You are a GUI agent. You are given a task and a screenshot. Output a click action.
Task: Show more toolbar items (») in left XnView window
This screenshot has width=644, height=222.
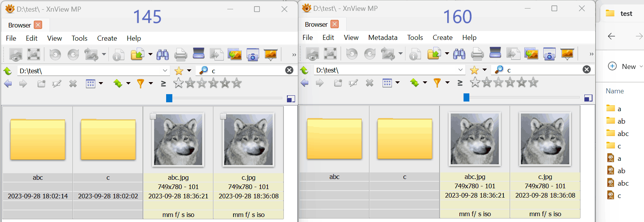tap(294, 55)
